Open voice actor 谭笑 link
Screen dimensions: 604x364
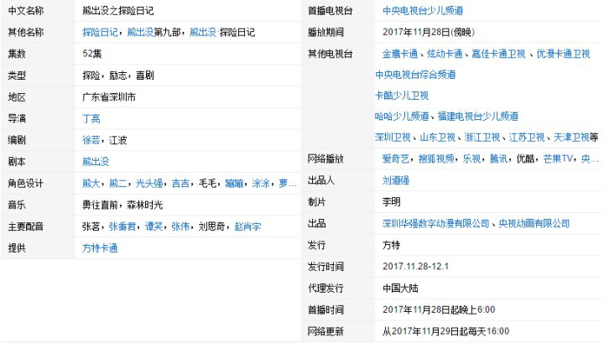[154, 226]
